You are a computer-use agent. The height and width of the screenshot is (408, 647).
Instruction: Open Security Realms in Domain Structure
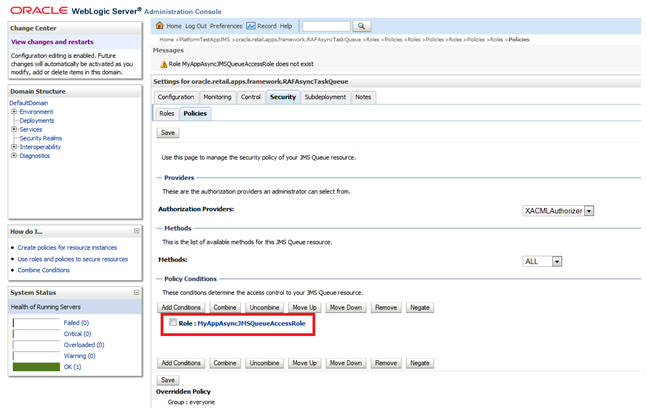click(x=41, y=138)
